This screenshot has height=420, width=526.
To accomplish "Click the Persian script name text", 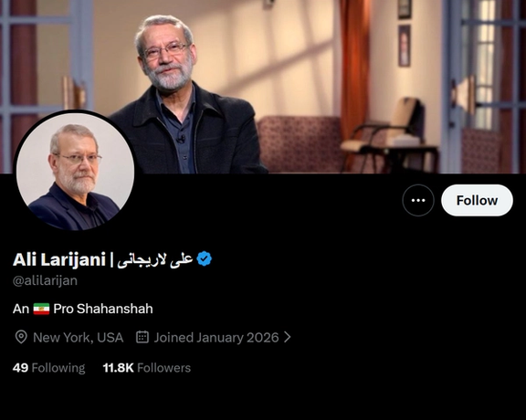I will [x=155, y=259].
